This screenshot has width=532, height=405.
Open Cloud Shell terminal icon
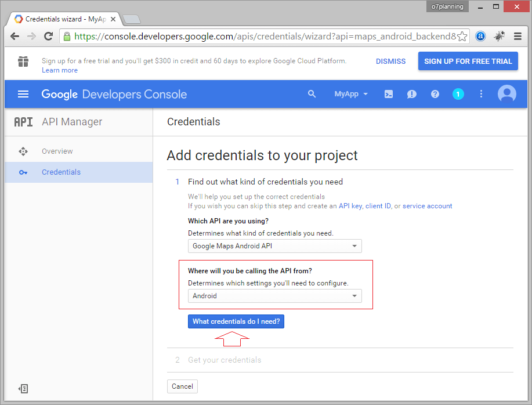pos(389,94)
